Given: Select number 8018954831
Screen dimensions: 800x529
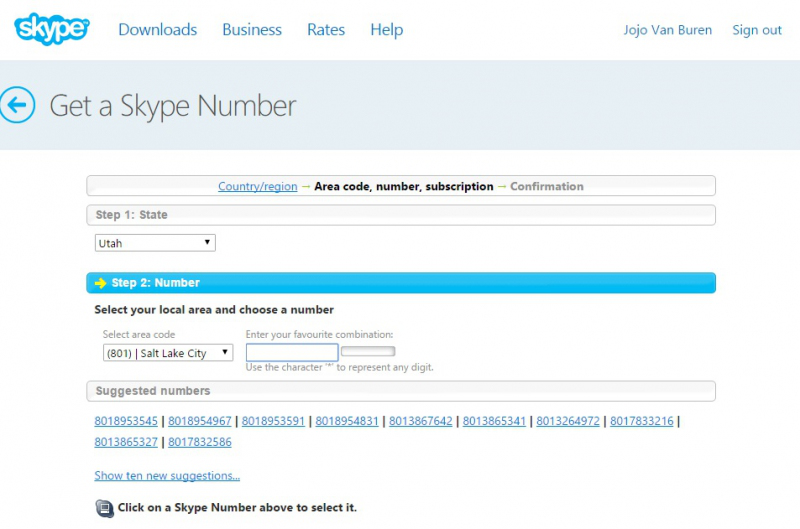Looking at the screenshot, I should point(347,421).
